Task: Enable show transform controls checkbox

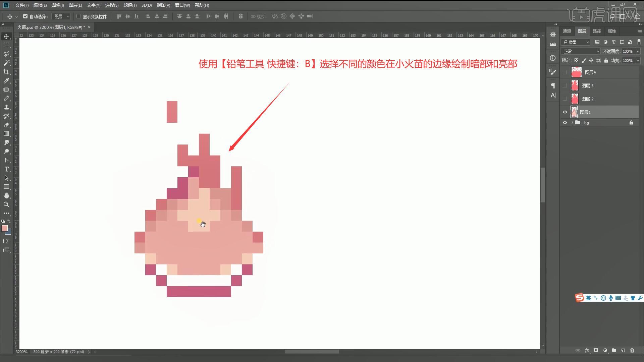Action: (79, 16)
